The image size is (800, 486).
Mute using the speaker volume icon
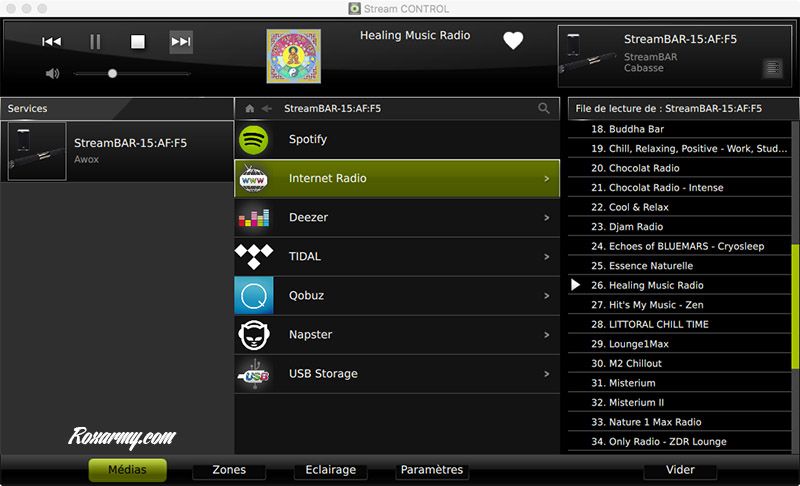[x=52, y=73]
